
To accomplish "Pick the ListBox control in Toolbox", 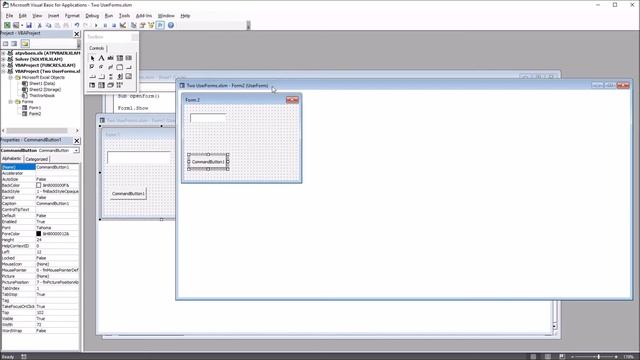I will point(129,58).
